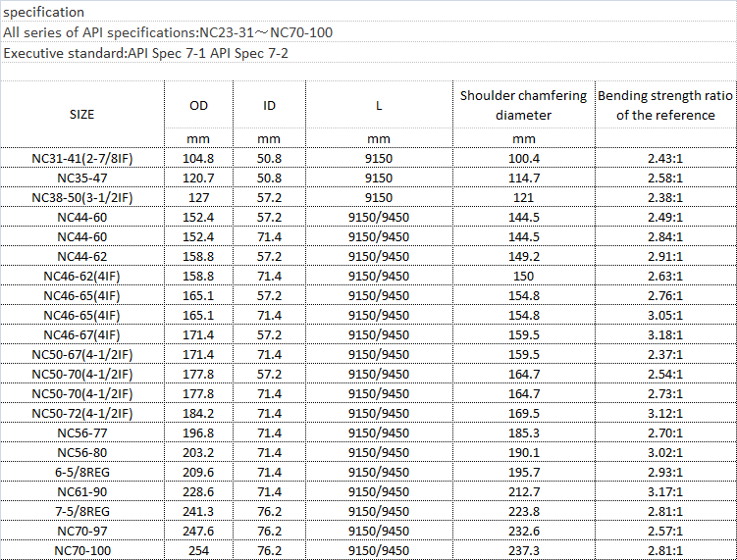Select the All series of API specifications line
The image size is (737, 560).
click(168, 32)
